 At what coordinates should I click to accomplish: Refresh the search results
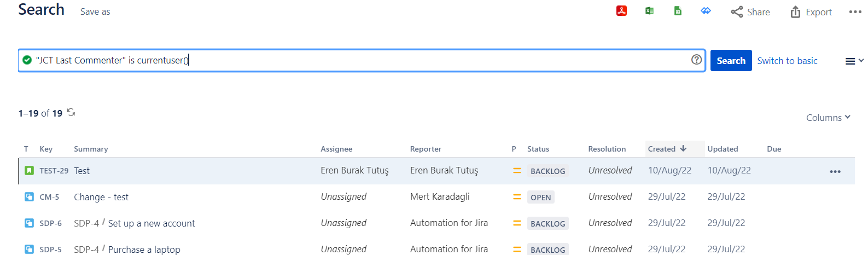coord(71,112)
